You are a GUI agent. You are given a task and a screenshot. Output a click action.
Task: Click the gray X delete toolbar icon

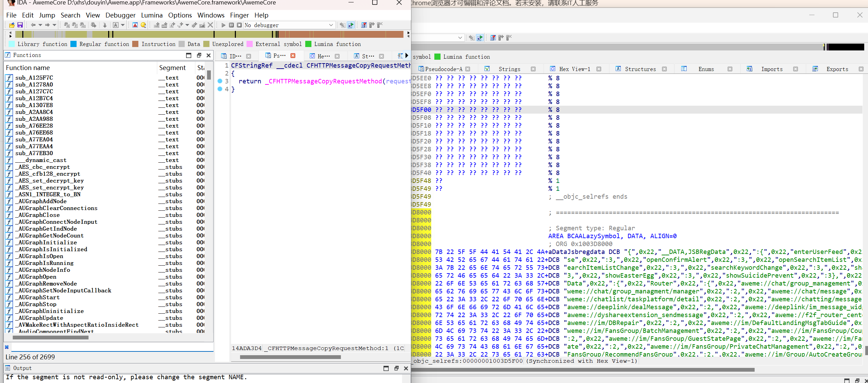[210, 25]
